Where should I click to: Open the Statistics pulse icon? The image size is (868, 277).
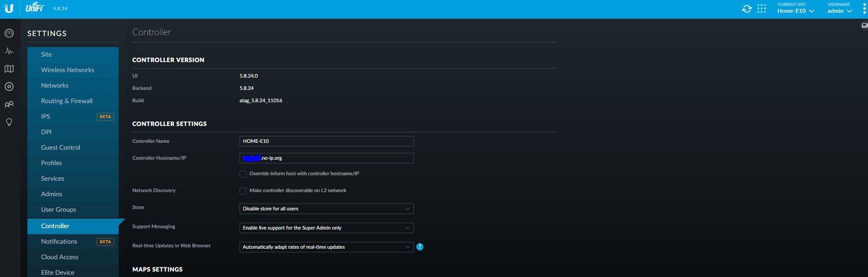pos(9,51)
